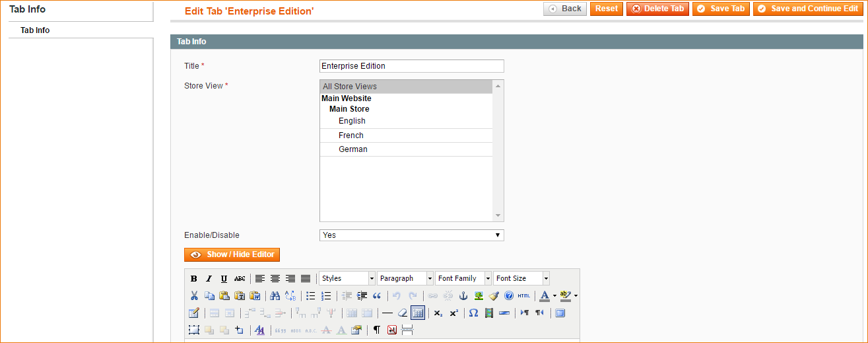Paste with the plain clipboard icon

click(x=224, y=296)
